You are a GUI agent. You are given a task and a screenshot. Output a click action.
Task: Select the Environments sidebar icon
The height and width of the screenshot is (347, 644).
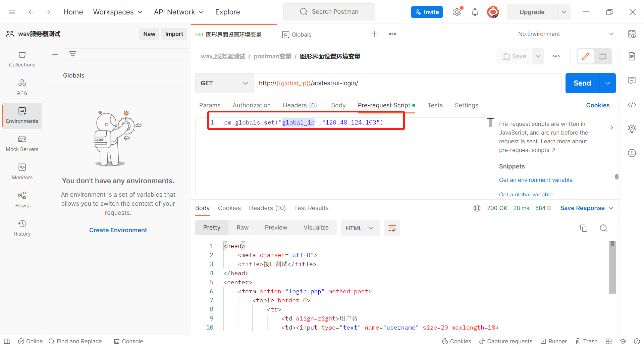point(22,115)
